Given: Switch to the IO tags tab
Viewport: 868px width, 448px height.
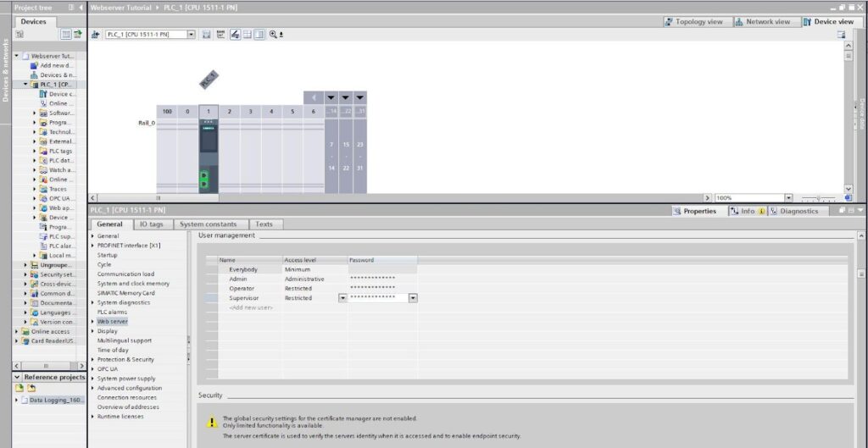Looking at the screenshot, I should (151, 224).
